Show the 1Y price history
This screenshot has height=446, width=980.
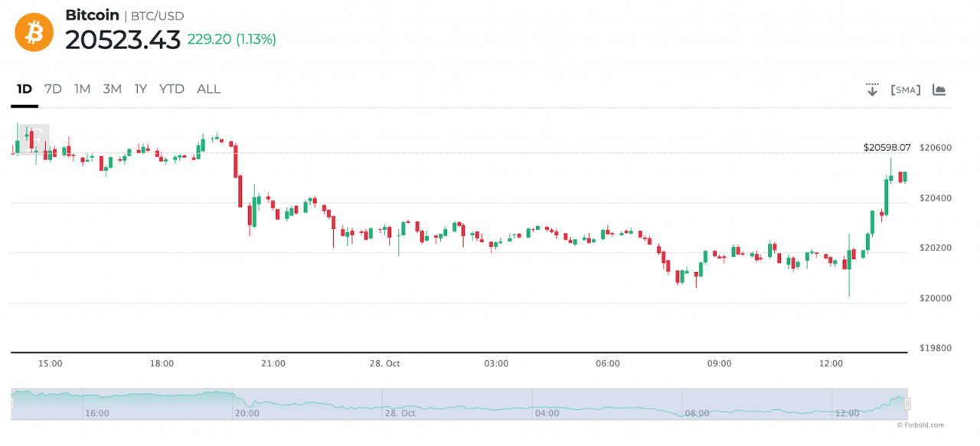141,89
